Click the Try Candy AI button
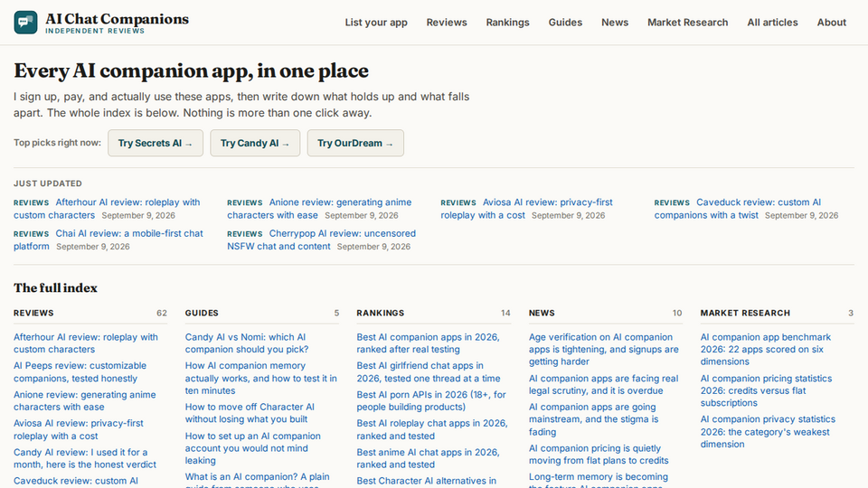This screenshot has height=488, width=868. (255, 143)
